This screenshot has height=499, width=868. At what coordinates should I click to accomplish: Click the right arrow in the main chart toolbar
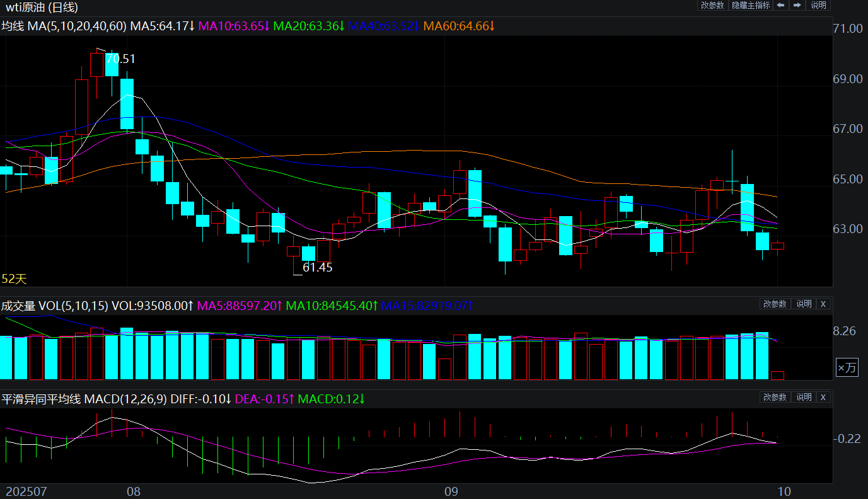pyautogui.click(x=797, y=5)
